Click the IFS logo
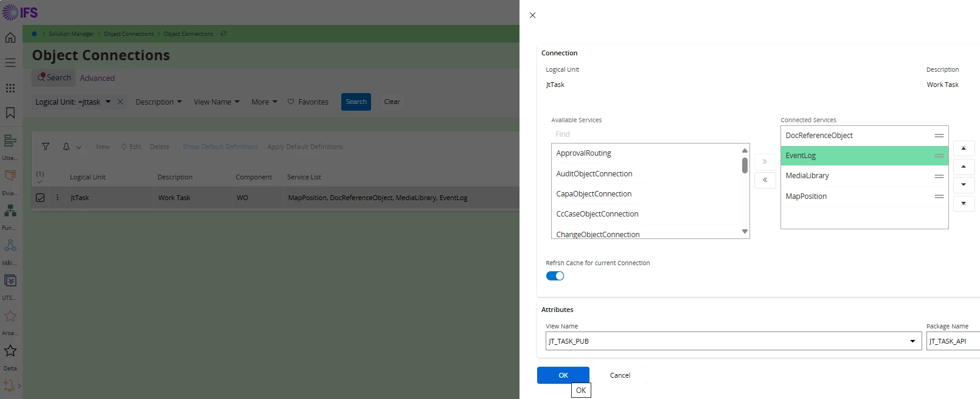 (20, 12)
